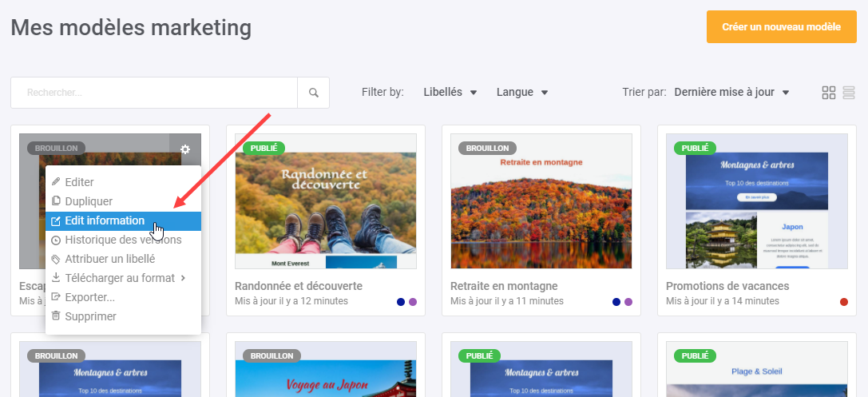Viewport: 868px width, 397px height.
Task: Click the Promotions de vacances title
Action: 727,286
